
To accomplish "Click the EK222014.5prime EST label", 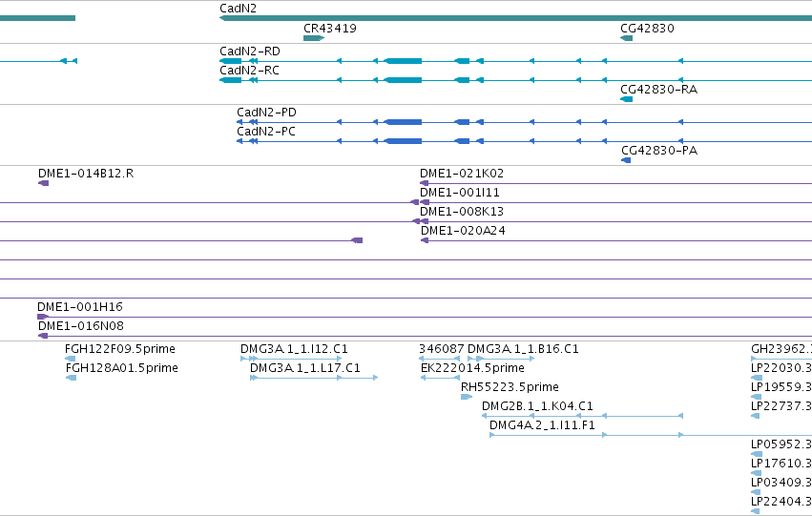I will coord(473,368).
